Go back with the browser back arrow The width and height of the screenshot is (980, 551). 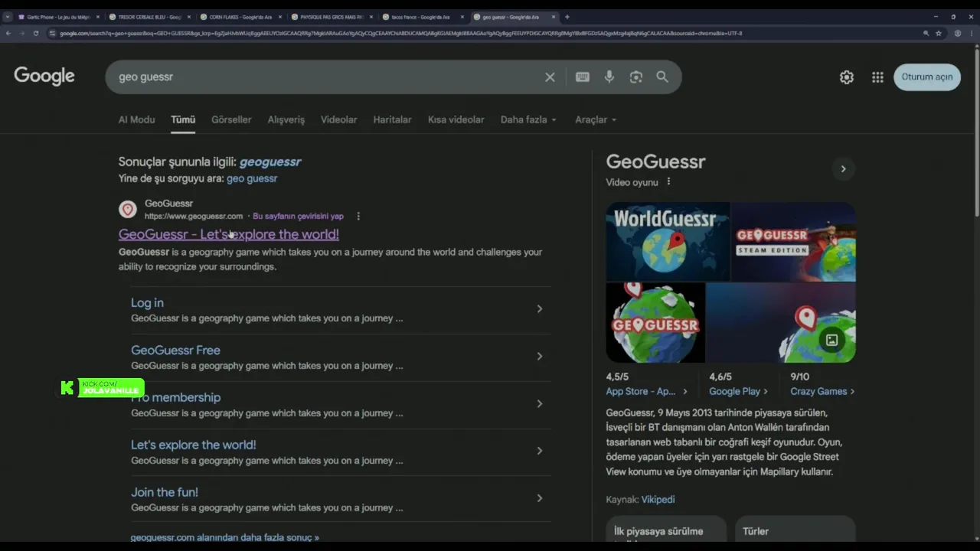click(8, 33)
